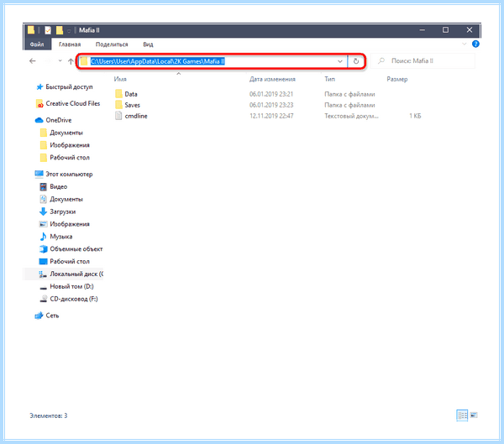504x444 pixels.
Task: Click the 1 КБ size value
Action: (x=415, y=116)
